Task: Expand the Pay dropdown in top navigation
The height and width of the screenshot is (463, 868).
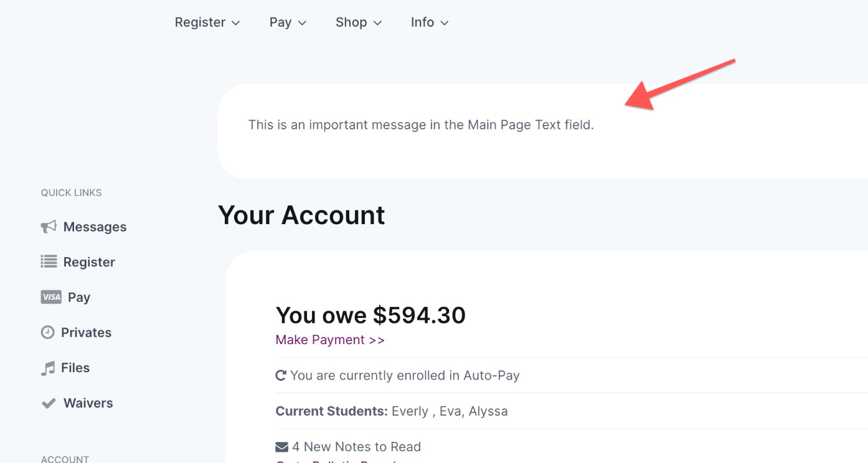Action: 288,22
